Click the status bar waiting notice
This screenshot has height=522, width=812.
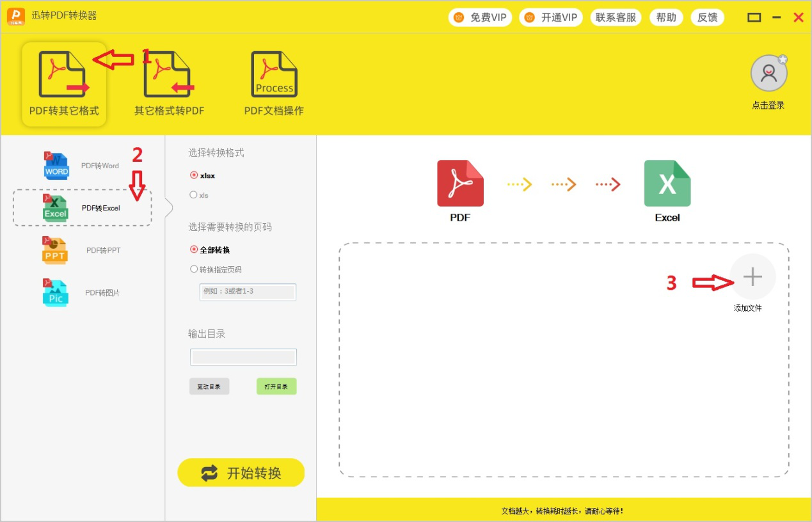[562, 511]
